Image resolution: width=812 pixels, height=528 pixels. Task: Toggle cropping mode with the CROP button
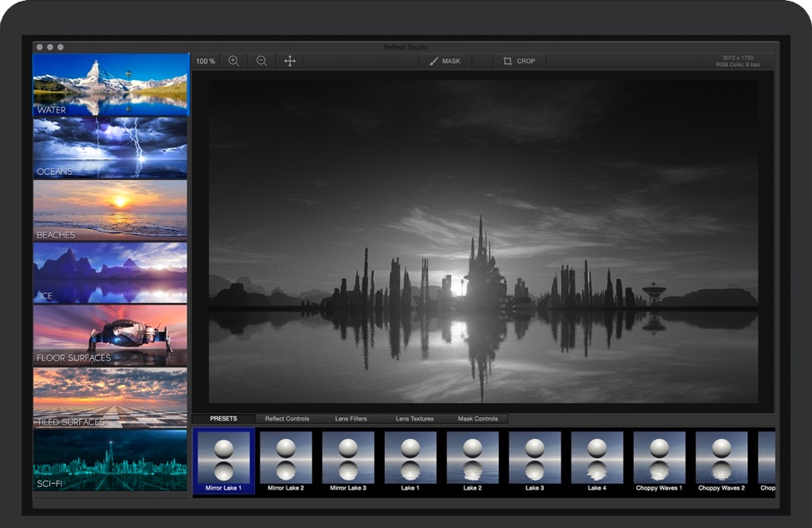point(521,60)
